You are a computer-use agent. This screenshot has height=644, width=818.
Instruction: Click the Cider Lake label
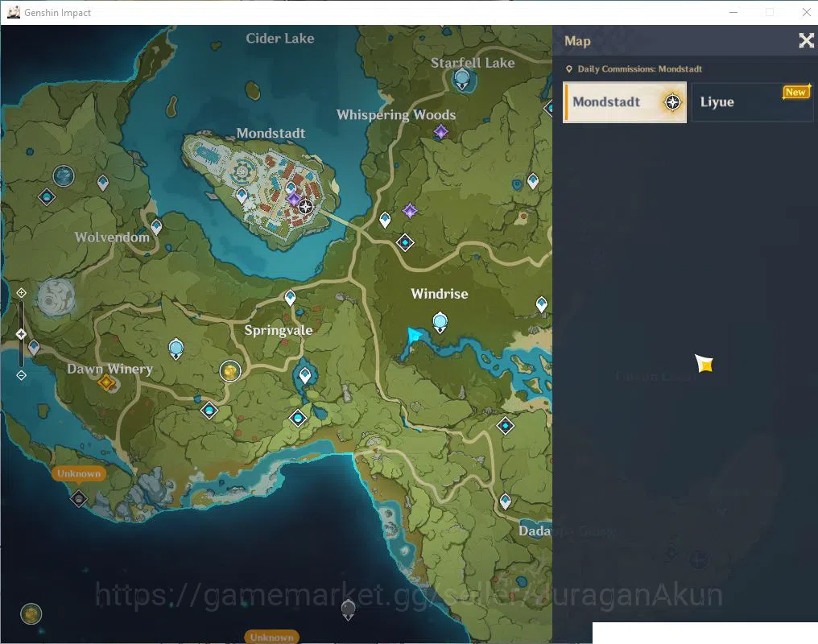[280, 39]
